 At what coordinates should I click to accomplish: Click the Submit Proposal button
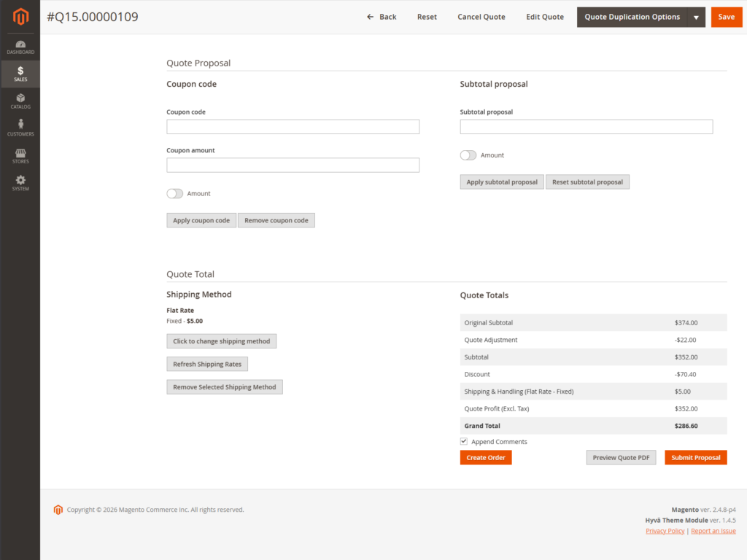pos(696,458)
